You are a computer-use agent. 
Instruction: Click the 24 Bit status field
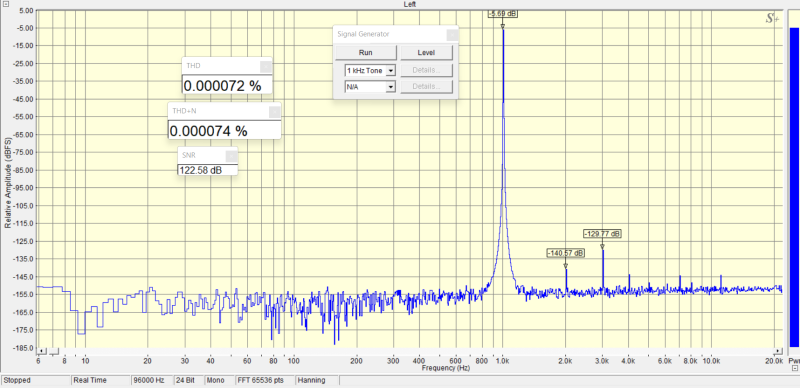coord(188,380)
